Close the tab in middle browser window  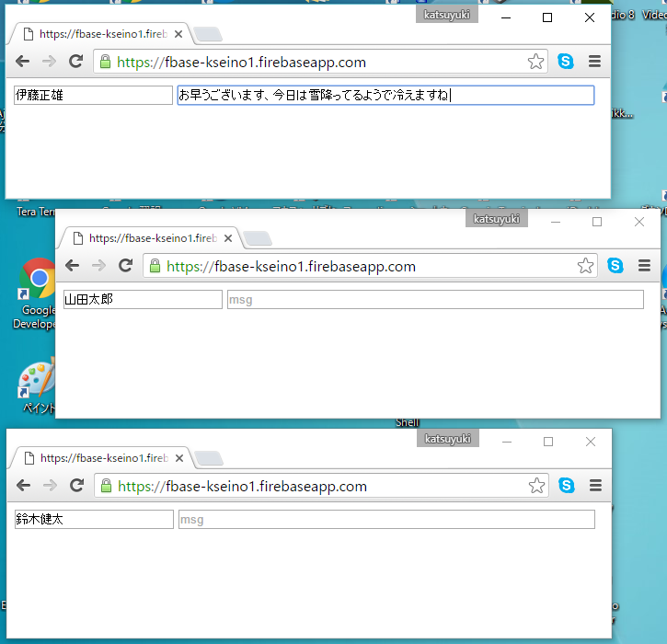[x=228, y=238]
